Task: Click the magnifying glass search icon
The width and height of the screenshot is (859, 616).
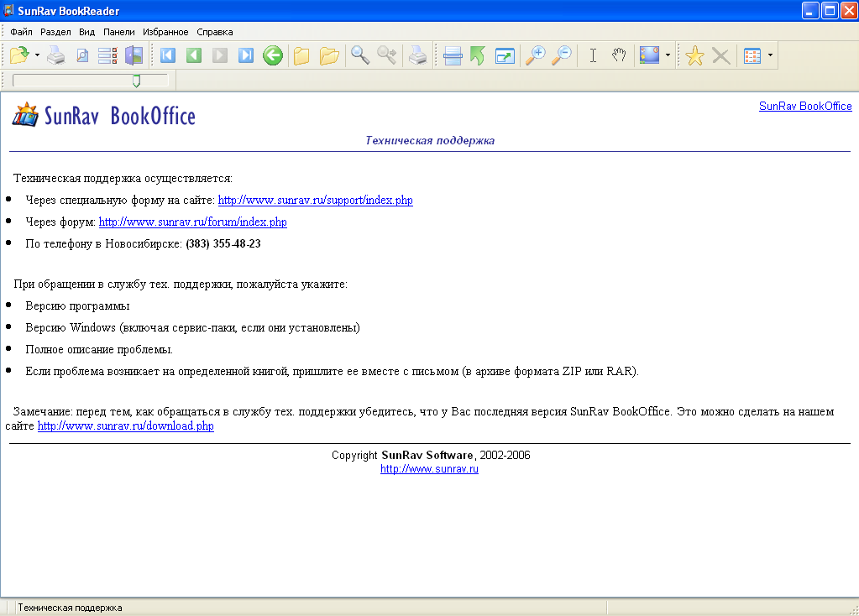Action: 360,55
